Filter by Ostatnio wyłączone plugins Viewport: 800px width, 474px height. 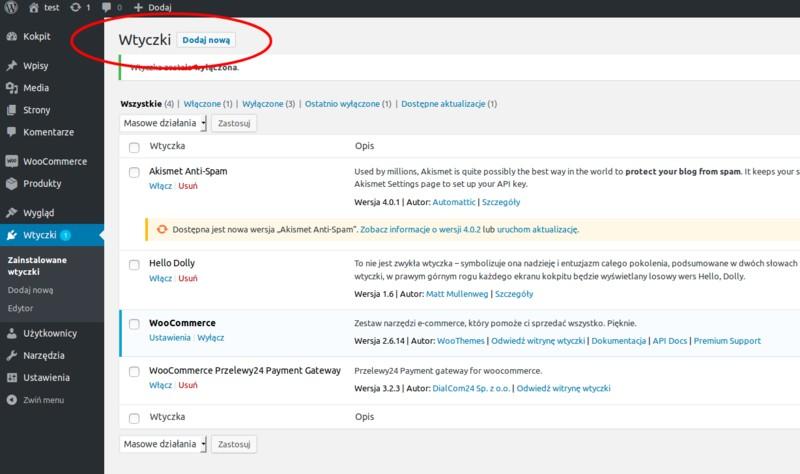click(x=342, y=104)
